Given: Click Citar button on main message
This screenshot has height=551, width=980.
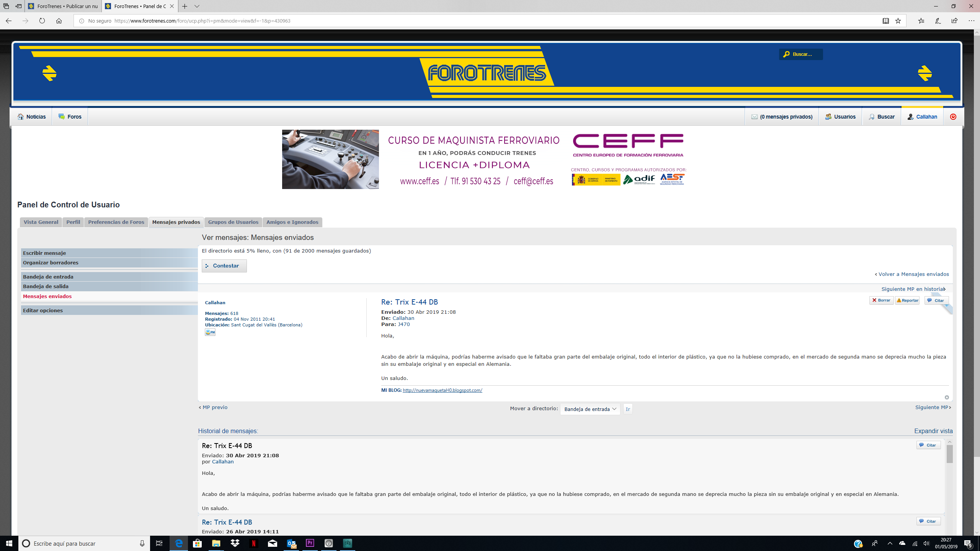Looking at the screenshot, I should pyautogui.click(x=936, y=300).
